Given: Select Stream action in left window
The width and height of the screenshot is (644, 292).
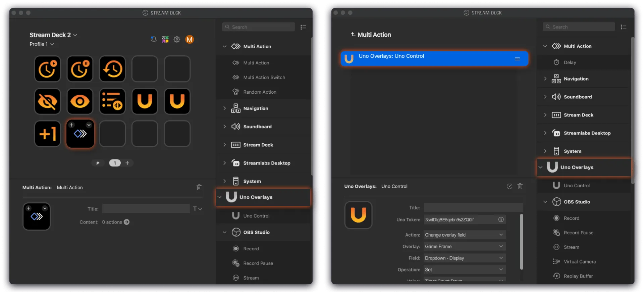Looking at the screenshot, I should pyautogui.click(x=251, y=278).
